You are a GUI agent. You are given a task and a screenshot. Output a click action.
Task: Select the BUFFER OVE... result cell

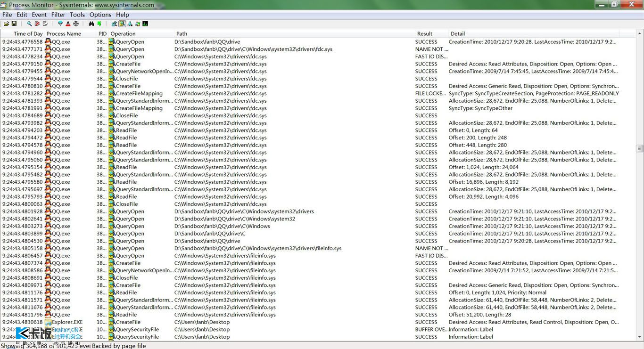[x=431, y=330]
